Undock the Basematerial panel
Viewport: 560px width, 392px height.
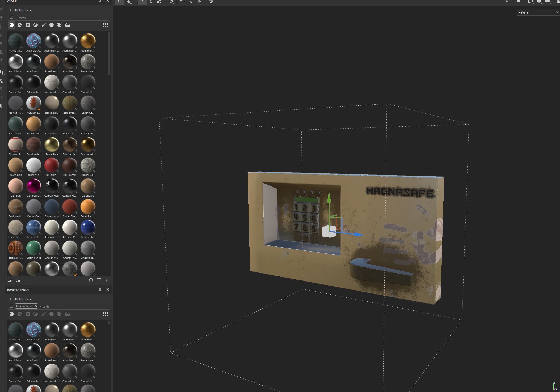tap(100, 289)
